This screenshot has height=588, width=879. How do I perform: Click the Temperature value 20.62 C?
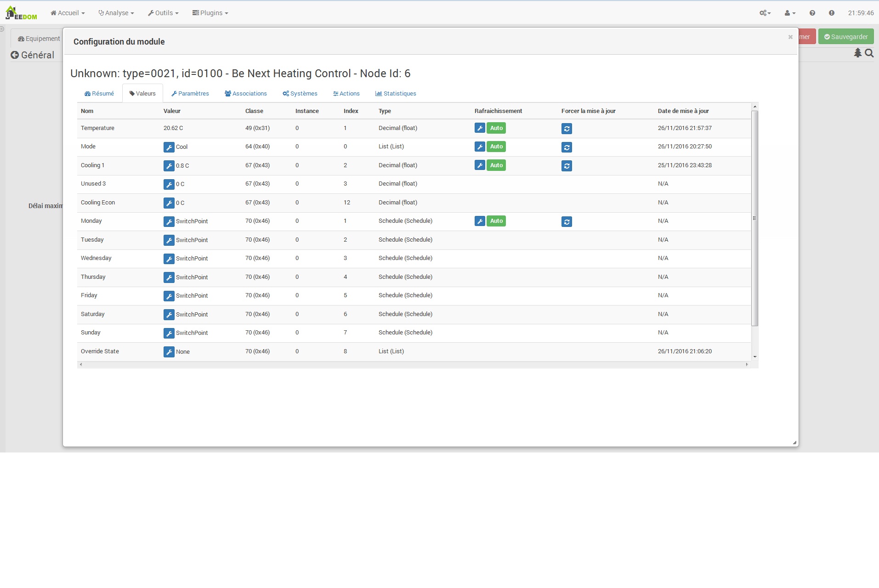pos(173,128)
